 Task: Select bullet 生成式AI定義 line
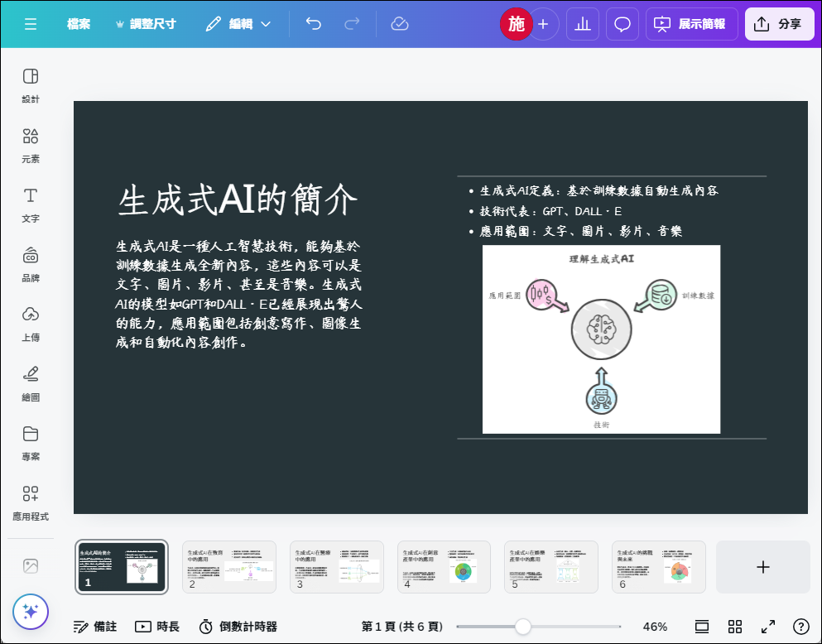[594, 190]
